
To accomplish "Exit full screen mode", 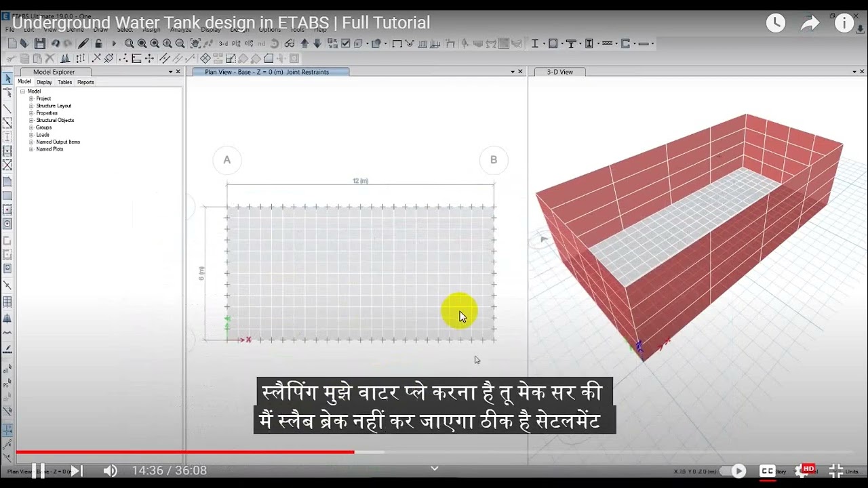I will click(x=836, y=470).
